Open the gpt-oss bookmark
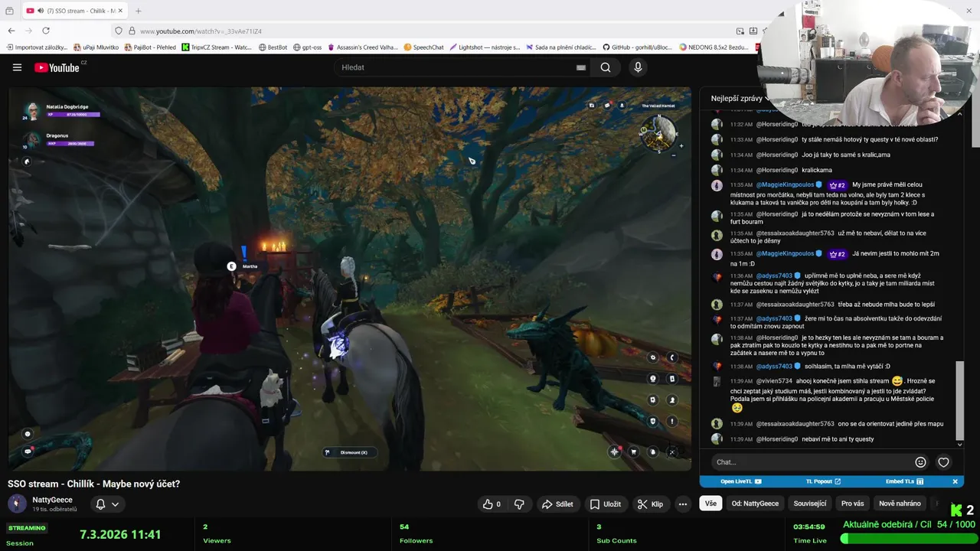Viewport: 980px width, 551px height. point(308,47)
